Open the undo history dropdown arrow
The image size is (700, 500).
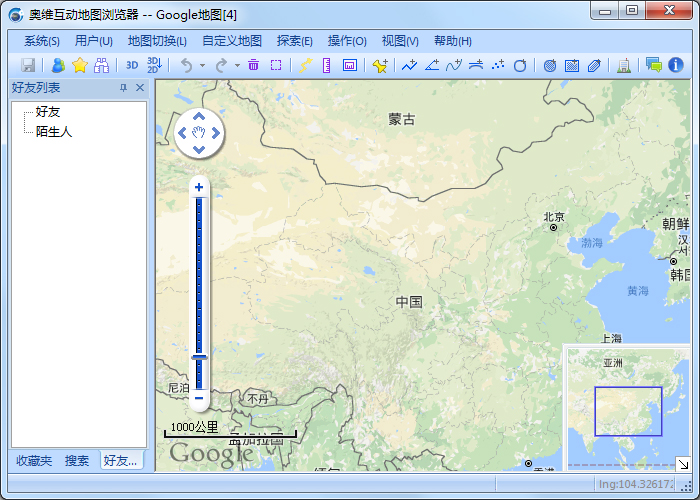pos(202,66)
